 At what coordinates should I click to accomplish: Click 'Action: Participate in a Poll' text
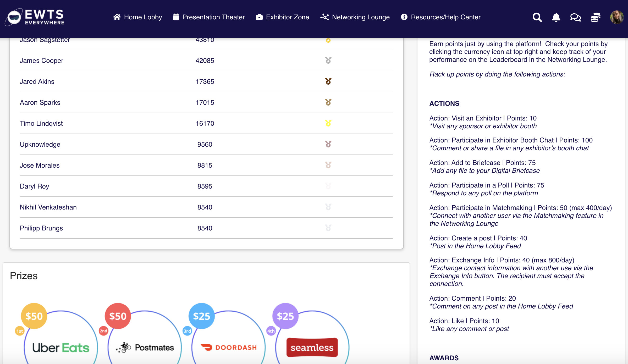(469, 185)
